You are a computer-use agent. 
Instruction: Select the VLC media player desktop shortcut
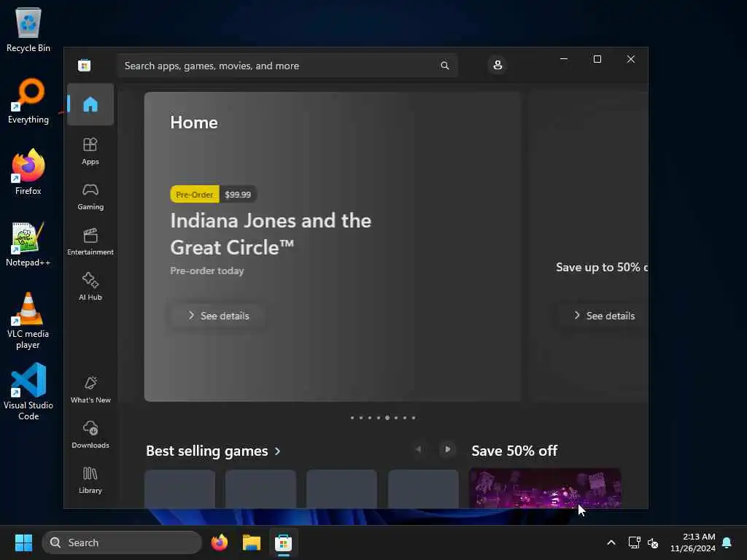tap(28, 321)
